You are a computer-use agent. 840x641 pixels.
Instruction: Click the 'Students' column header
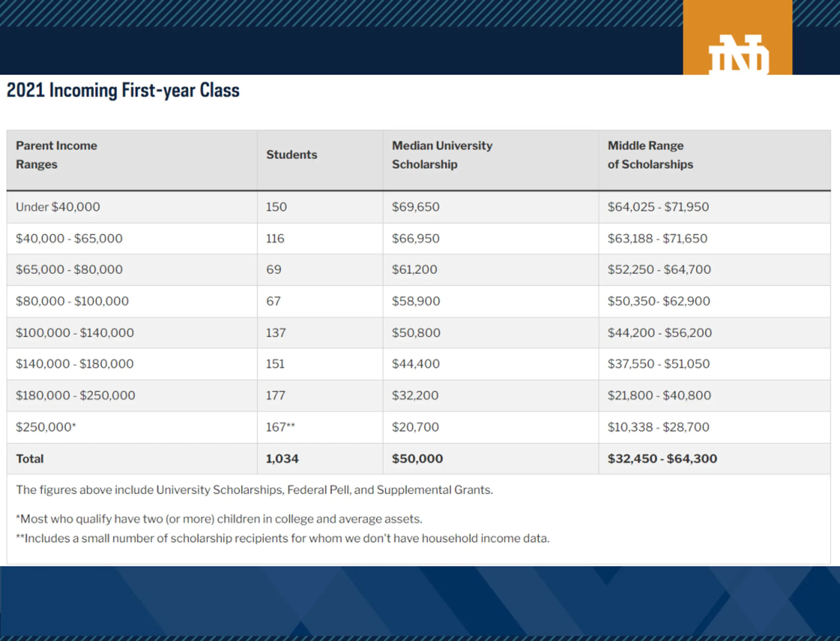point(292,155)
